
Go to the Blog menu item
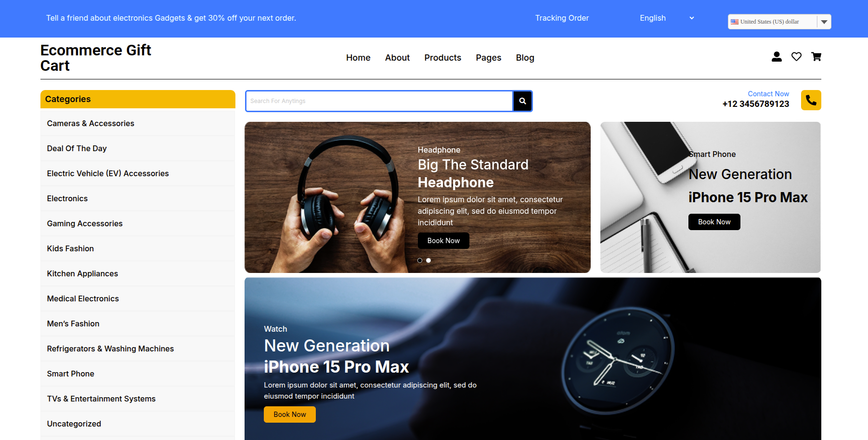tap(525, 58)
